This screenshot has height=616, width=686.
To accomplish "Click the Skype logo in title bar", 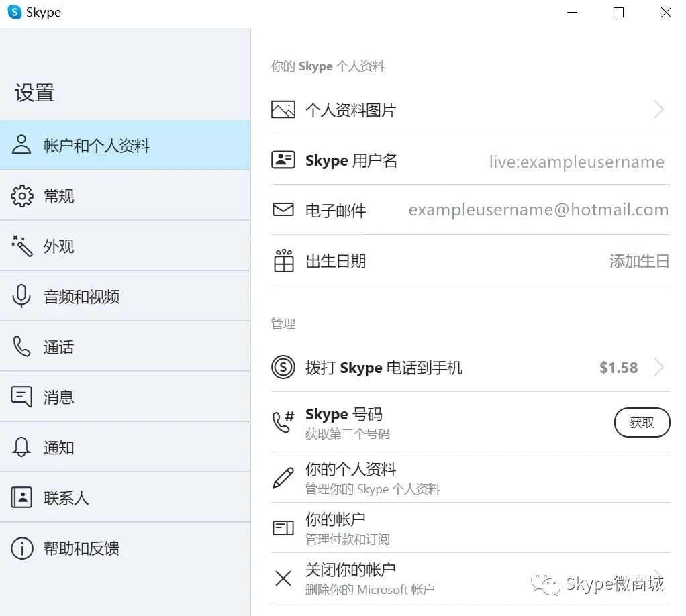I will tap(15, 12).
